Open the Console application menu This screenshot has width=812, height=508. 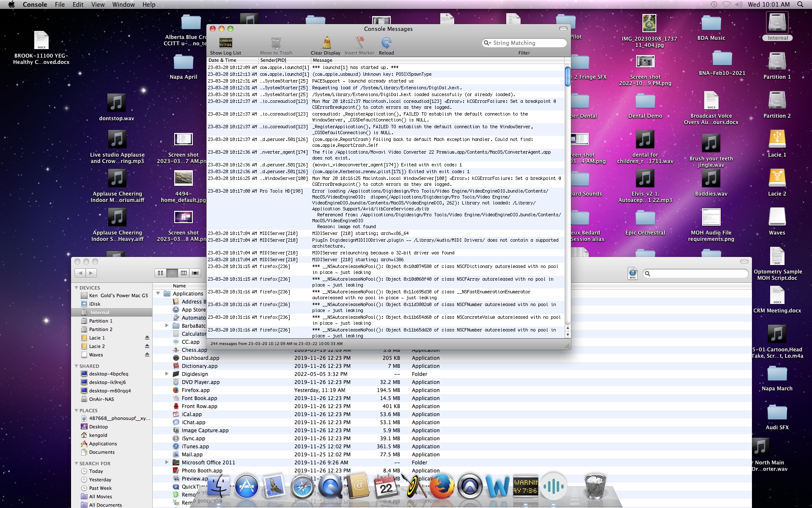(35, 5)
